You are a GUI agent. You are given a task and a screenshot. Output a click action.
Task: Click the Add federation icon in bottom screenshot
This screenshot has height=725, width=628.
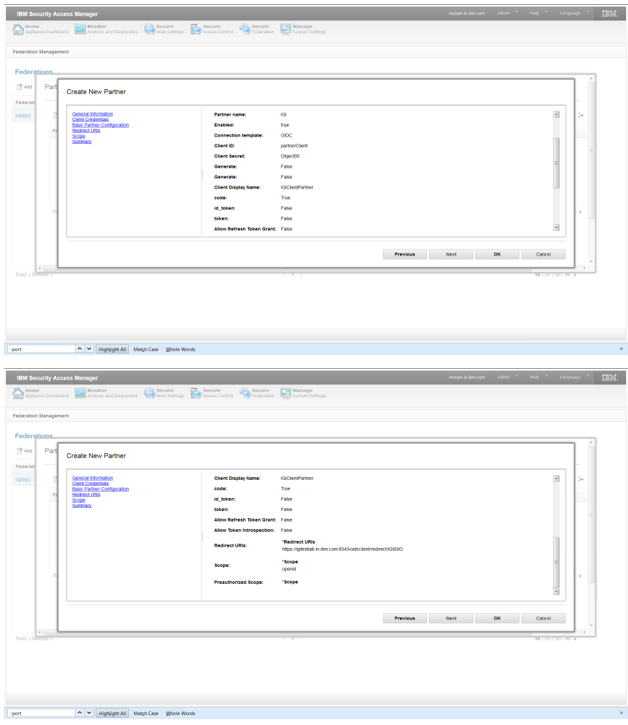tap(25, 451)
